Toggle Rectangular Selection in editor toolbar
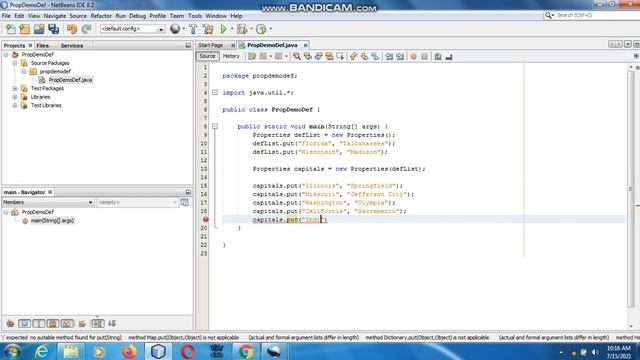 point(340,57)
